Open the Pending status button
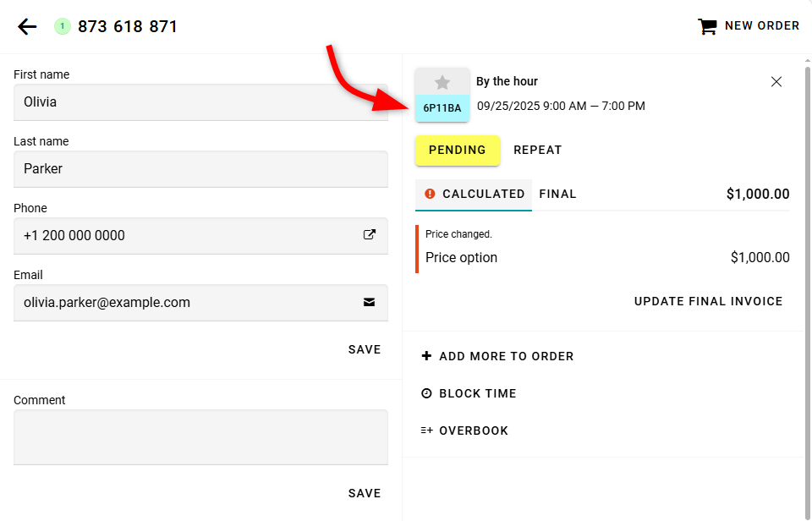 pyautogui.click(x=458, y=150)
